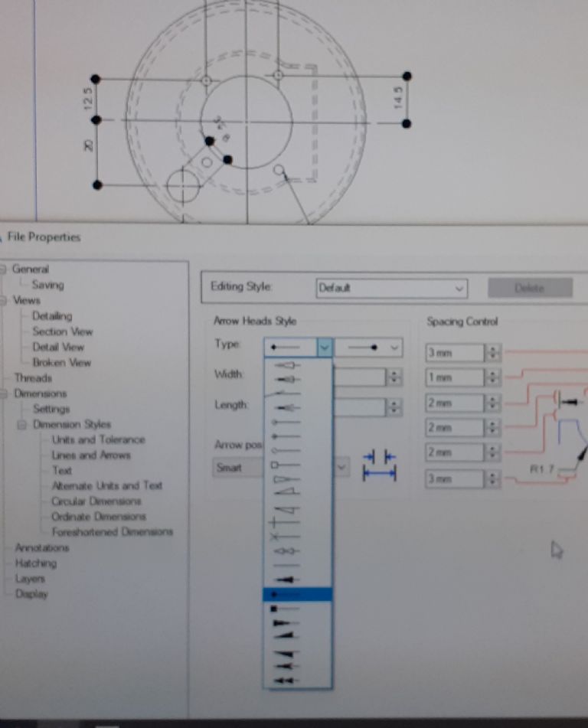Open the Detailing settings
Viewport: 588px width, 728px height.
(x=52, y=316)
